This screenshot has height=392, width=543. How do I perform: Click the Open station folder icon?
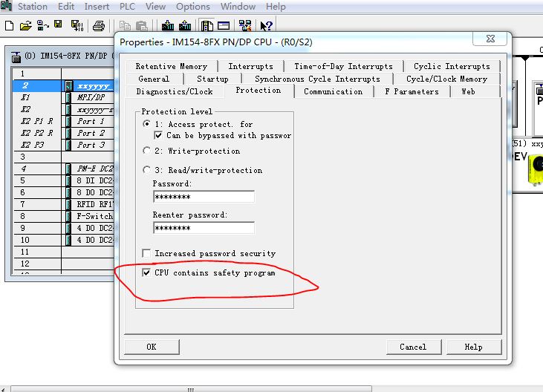click(25, 25)
